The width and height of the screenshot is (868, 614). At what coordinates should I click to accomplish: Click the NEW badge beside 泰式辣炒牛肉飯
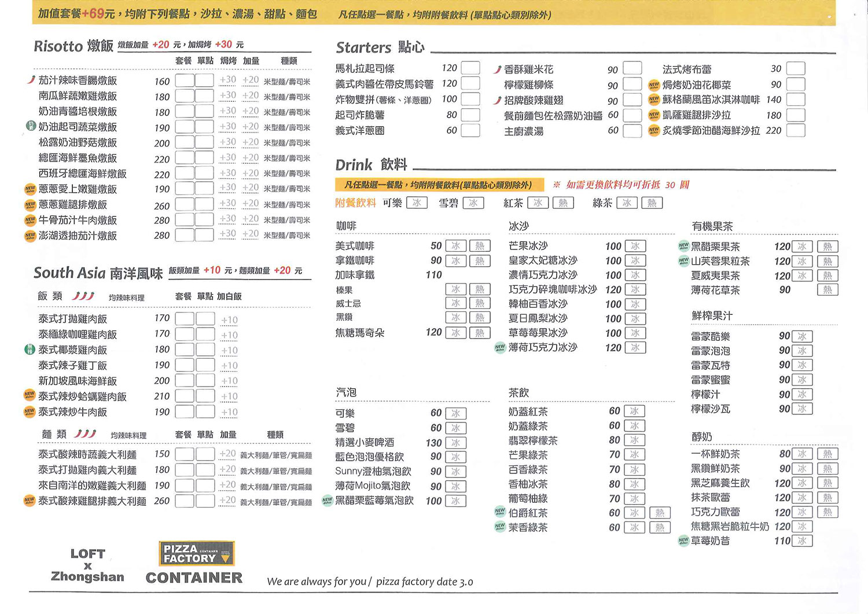pos(30,412)
